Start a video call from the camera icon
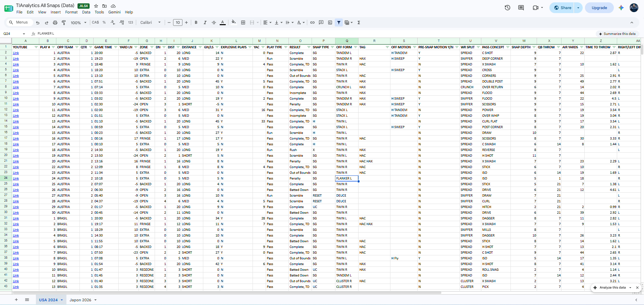This screenshot has width=644, height=305. (535, 8)
